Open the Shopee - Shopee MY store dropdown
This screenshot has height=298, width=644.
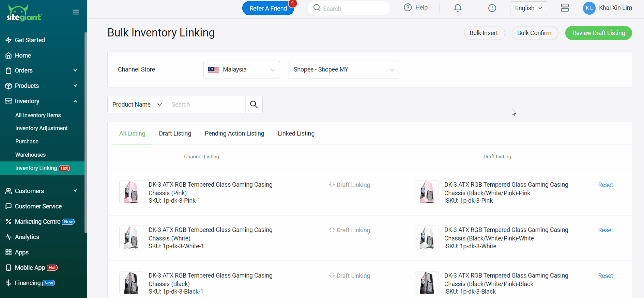click(343, 69)
